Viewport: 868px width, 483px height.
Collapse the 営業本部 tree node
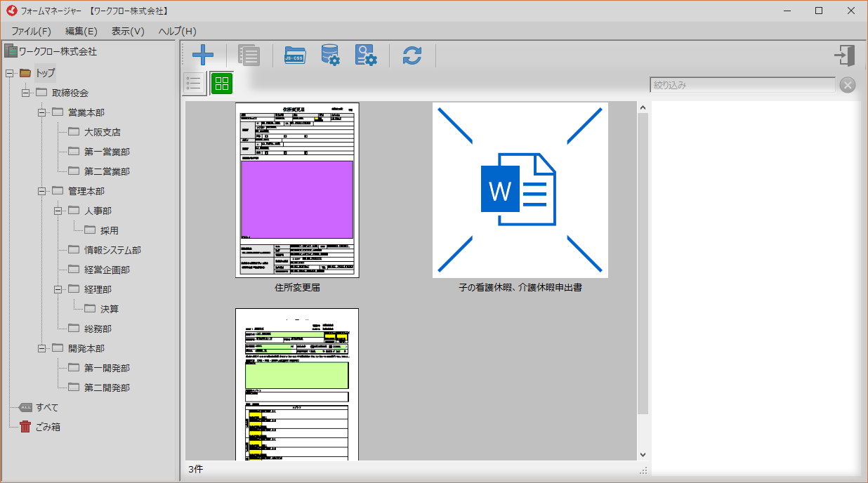coord(42,112)
